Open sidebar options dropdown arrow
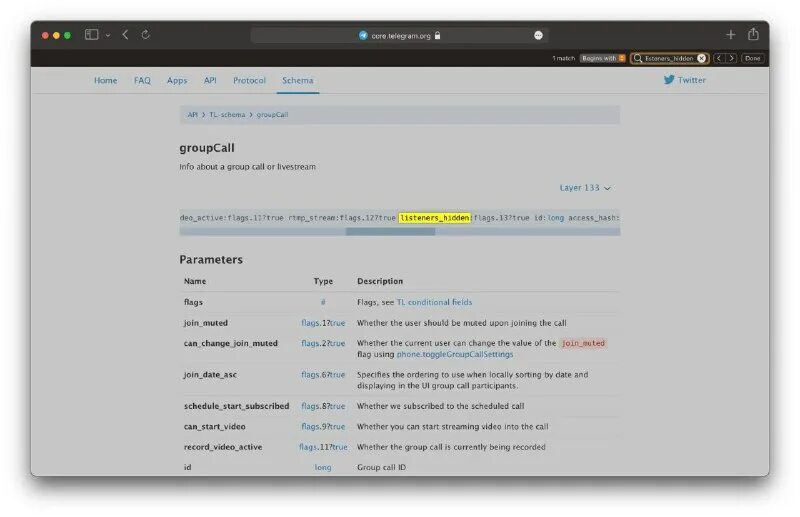Viewport: 800px width, 517px height. point(108,35)
